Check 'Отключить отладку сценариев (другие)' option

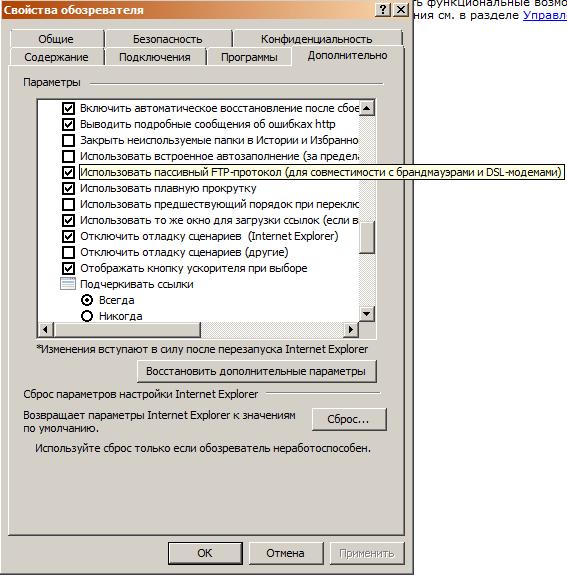coord(68,252)
